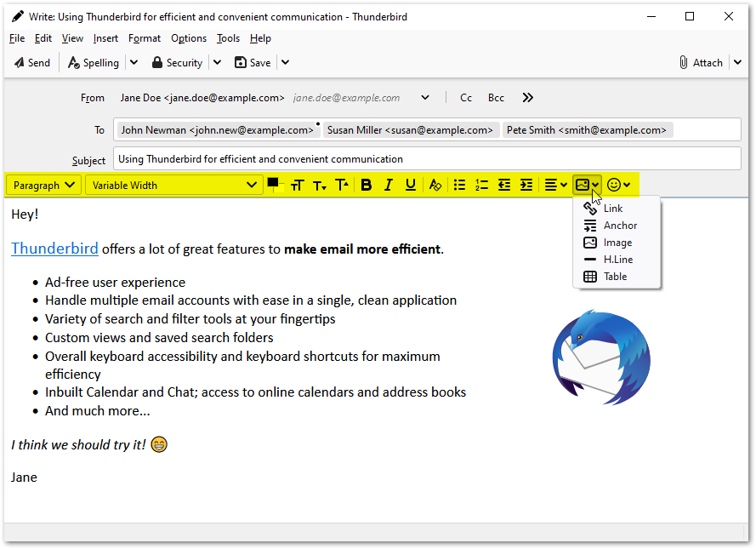Click the "Jane" signature line
The height and width of the screenshot is (549, 756).
24,478
